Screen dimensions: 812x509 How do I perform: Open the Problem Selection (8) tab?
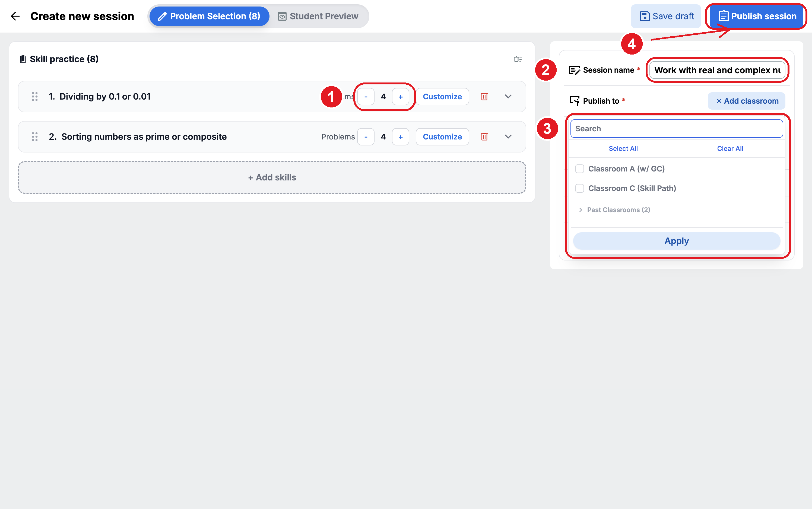tap(209, 16)
